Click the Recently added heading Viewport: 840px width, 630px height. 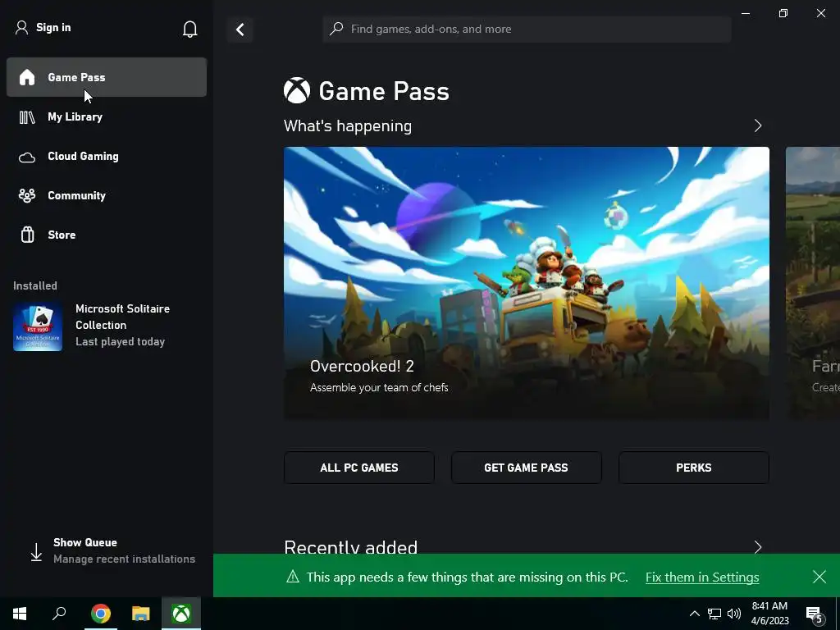point(351,547)
